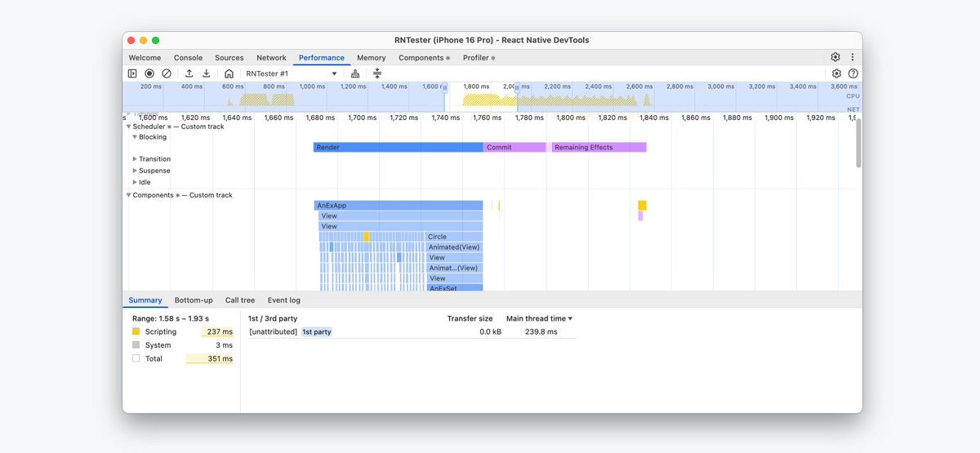Toggle the sidebar panel icon
The height and width of the screenshot is (453, 980).
(132, 73)
